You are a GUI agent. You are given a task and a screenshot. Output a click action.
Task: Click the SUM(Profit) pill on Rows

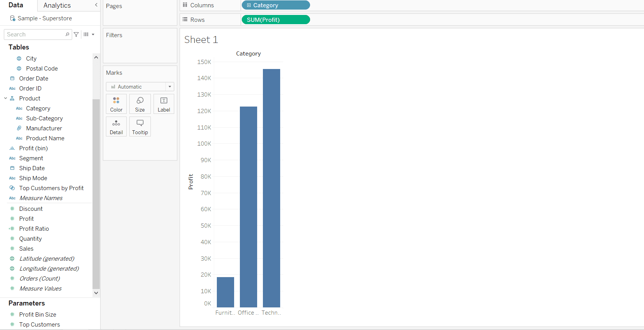point(276,20)
